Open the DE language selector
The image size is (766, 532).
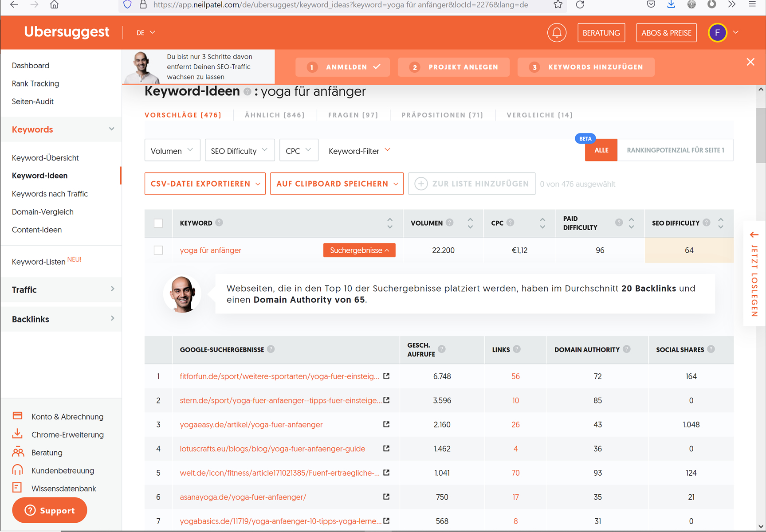tap(145, 33)
